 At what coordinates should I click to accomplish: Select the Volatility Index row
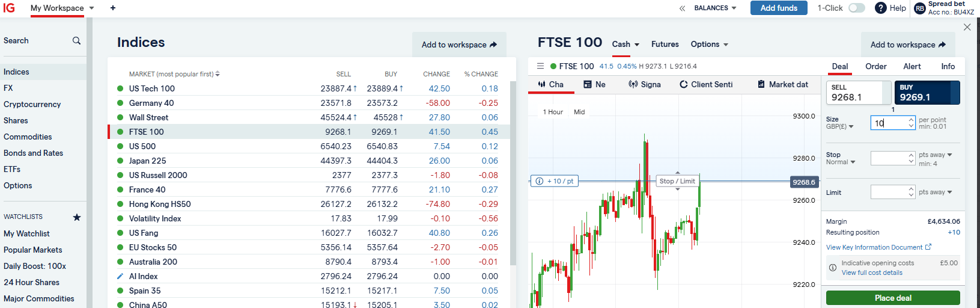[x=309, y=218]
